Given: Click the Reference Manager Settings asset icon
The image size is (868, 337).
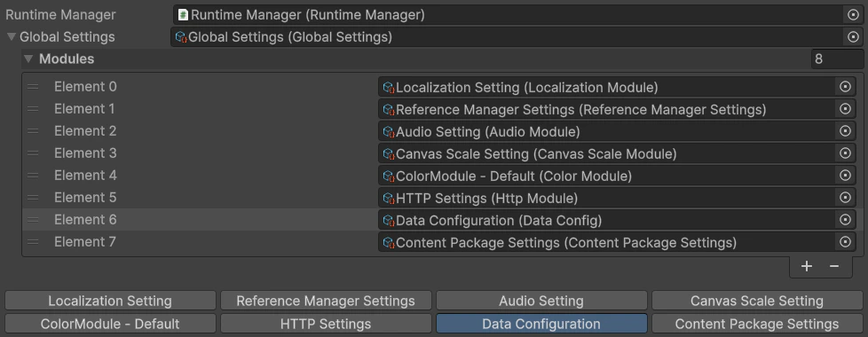Looking at the screenshot, I should pos(389,110).
